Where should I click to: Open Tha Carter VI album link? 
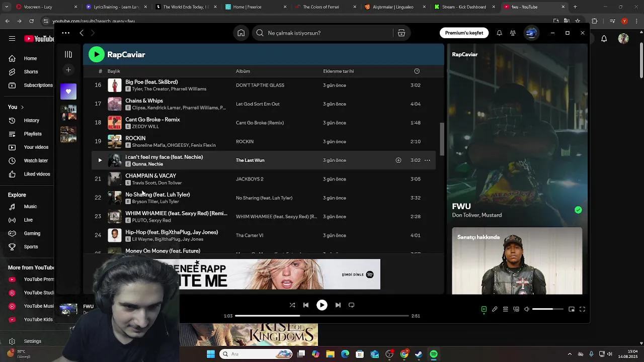click(250, 235)
